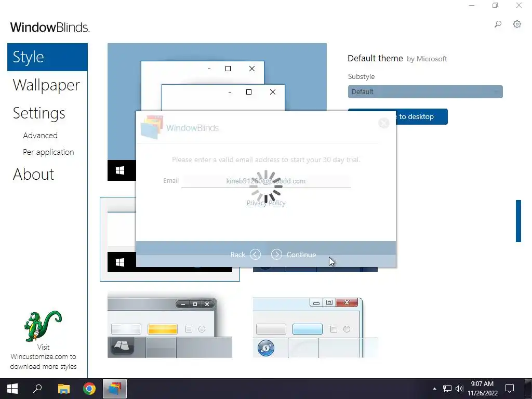Click Visit Wincustomize.com link text
Image resolution: width=532 pixels, height=399 pixels.
43,356
